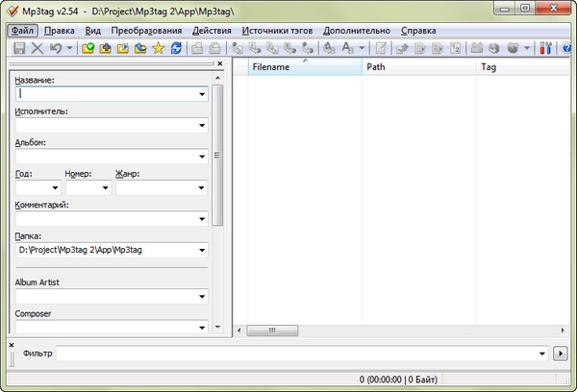The image size is (577, 392).
Task: Open the Файл menu
Action: (x=22, y=31)
